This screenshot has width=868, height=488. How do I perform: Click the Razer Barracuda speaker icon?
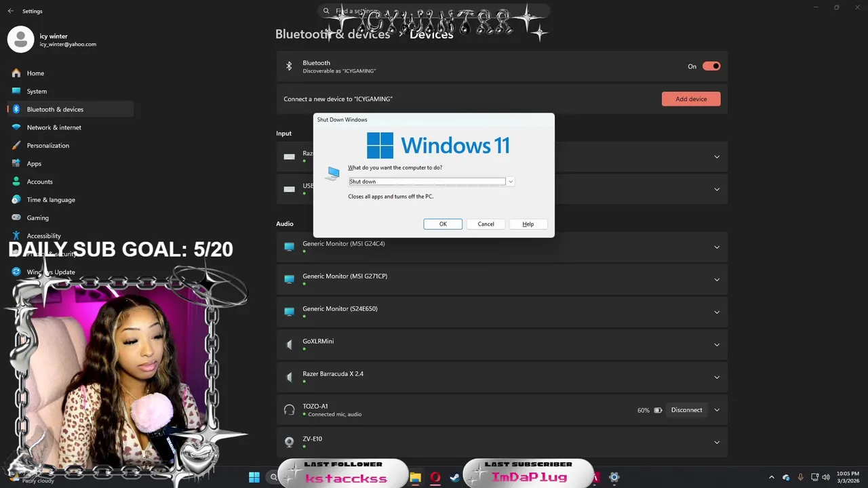pyautogui.click(x=290, y=377)
